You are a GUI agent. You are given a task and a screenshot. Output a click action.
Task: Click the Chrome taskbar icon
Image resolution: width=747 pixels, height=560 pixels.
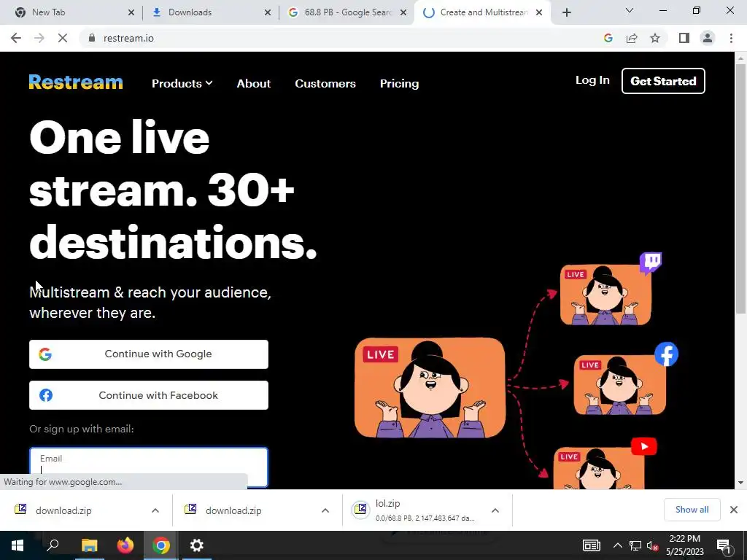point(161,545)
